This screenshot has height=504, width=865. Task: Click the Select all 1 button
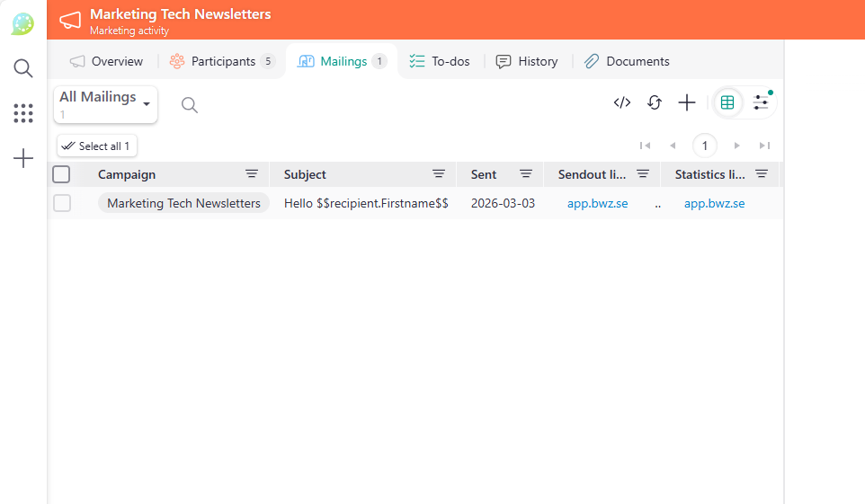coord(97,146)
